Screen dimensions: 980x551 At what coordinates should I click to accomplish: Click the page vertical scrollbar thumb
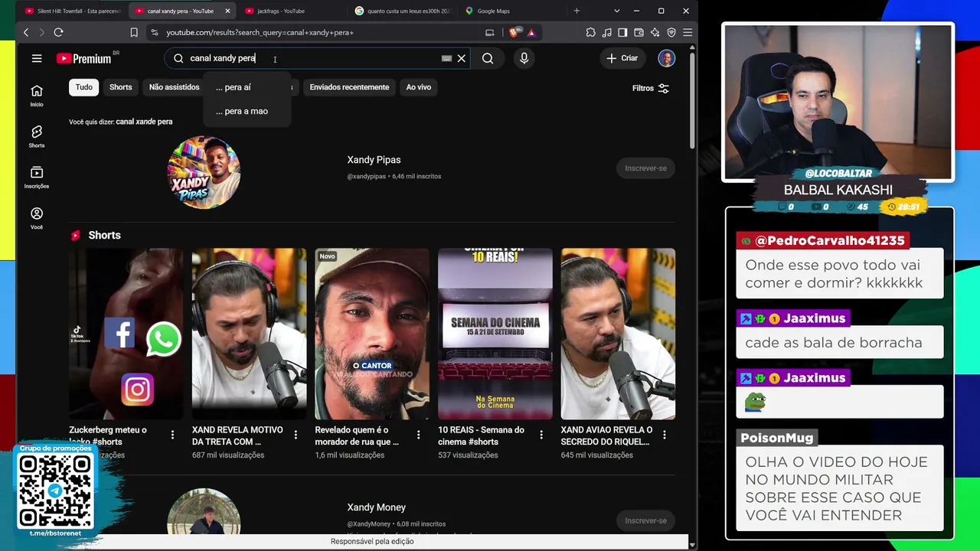click(692, 99)
